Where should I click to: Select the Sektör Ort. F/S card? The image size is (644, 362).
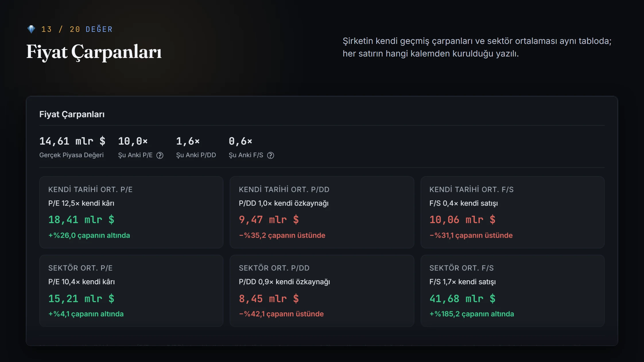click(x=513, y=291)
